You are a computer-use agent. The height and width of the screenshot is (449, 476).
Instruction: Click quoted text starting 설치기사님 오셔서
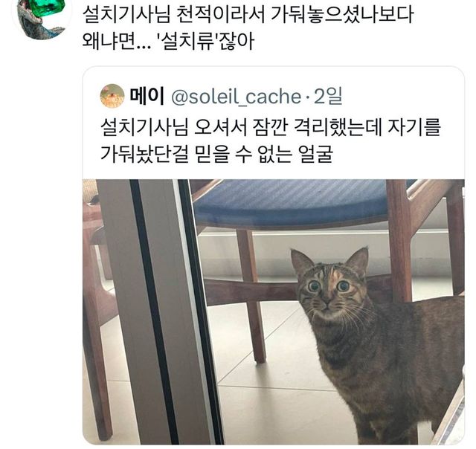tap(270, 127)
